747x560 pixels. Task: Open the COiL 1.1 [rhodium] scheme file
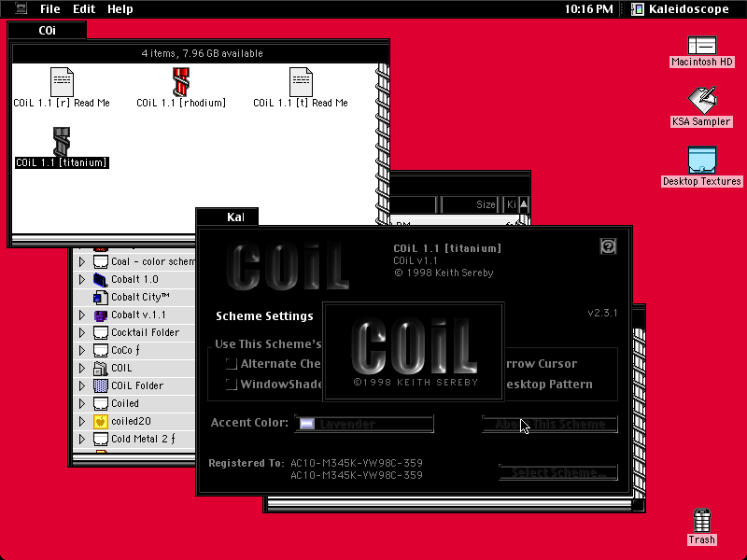click(x=181, y=82)
